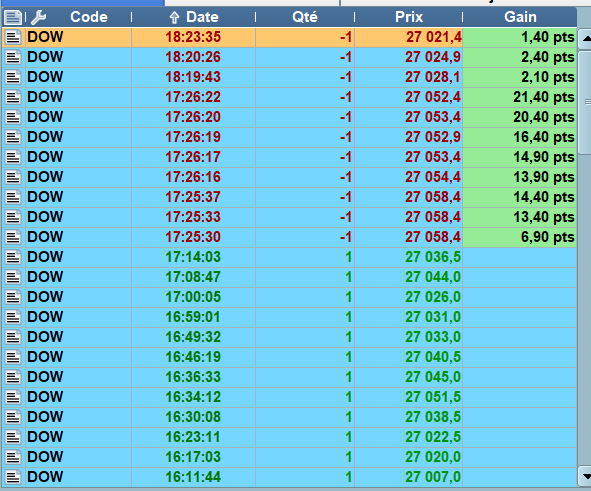Click the document icon in the table header
The image size is (591, 491).
(13, 17)
